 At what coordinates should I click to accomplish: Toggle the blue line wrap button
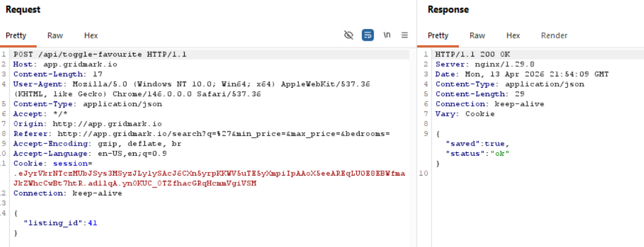[368, 35]
